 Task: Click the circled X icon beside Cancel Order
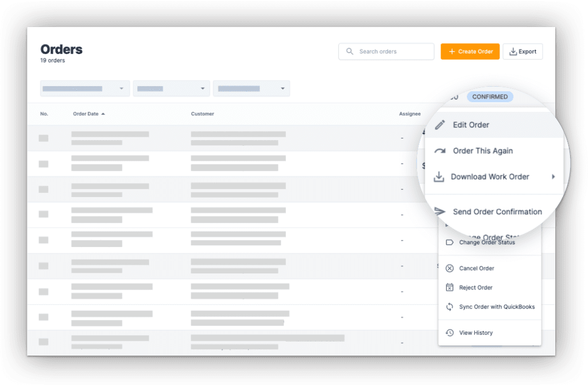pyautogui.click(x=450, y=268)
